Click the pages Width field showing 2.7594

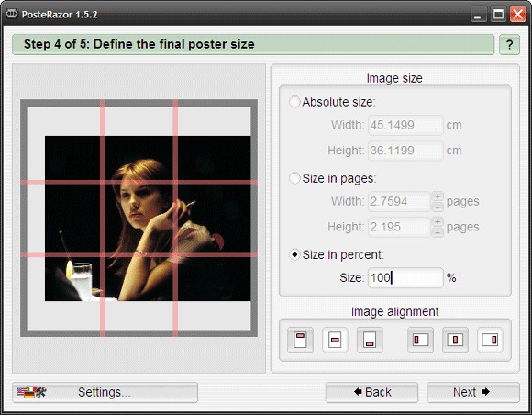[x=399, y=201]
